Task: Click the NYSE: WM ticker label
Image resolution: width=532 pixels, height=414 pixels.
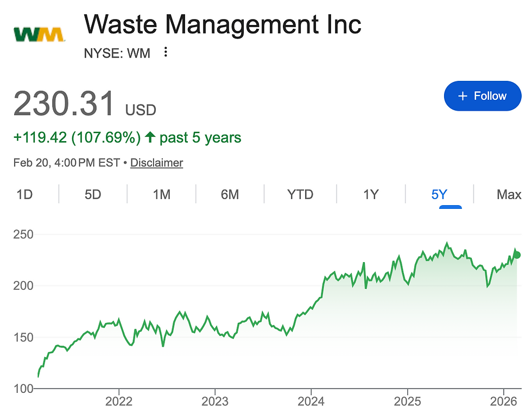Action: 117,53
